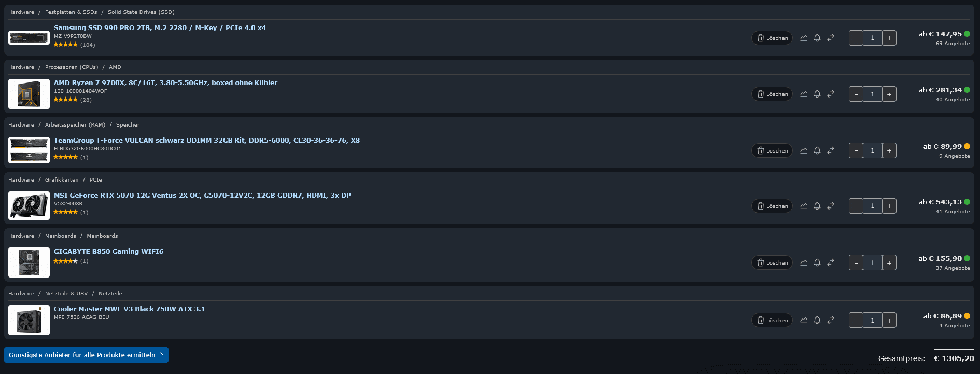Set price alert bell for AMD Ryzen 7 9700X
This screenshot has height=374, width=980.
tap(817, 94)
